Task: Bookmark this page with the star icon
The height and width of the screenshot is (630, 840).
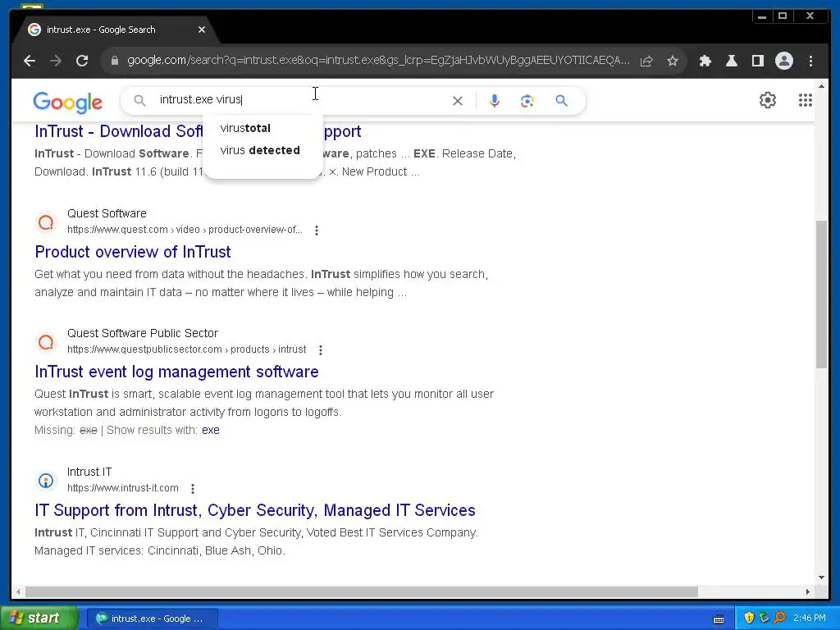Action: click(x=673, y=61)
